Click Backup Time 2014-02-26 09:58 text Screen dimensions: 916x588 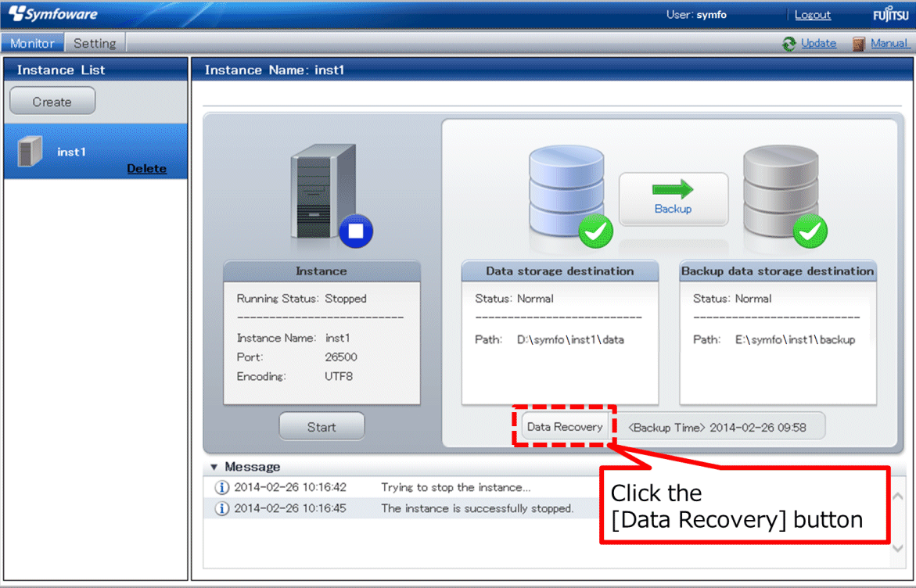[717, 428]
